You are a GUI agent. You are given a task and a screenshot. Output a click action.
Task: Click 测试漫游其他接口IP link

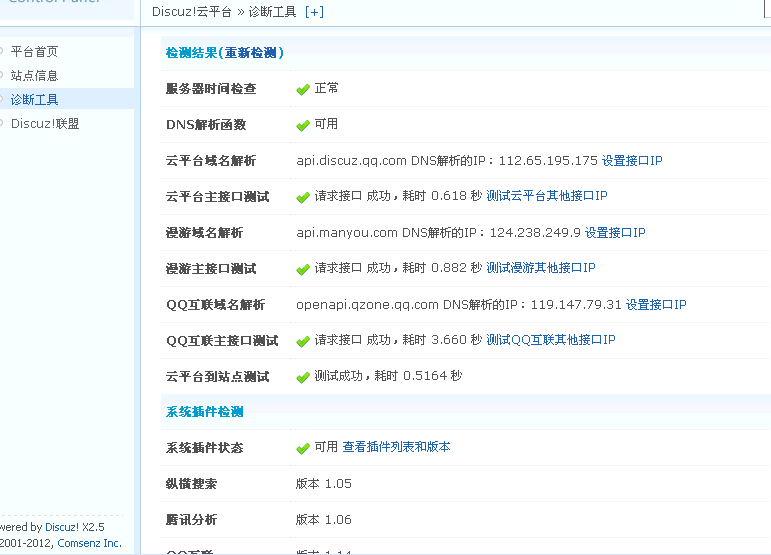point(541,268)
